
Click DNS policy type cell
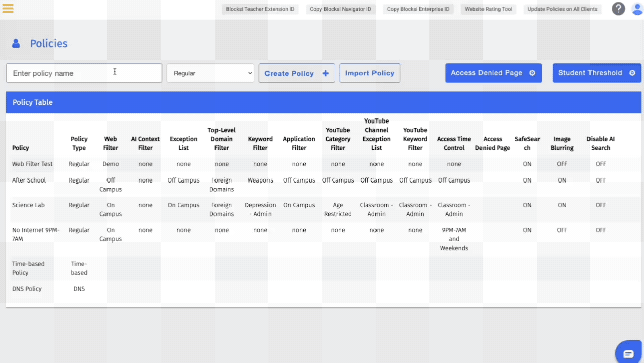79,289
